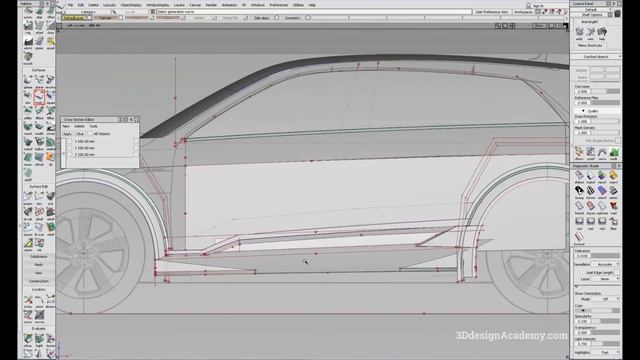Screen dimensions: 640x360
Task: Open the Help question-mark shelf icon
Action: click(x=602, y=31)
